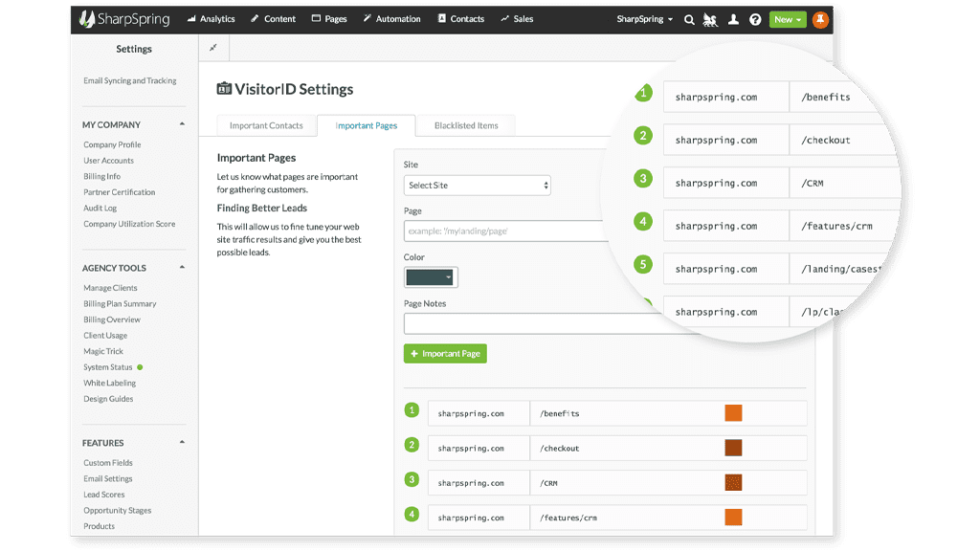Click the Page path input field
This screenshot has width=980, height=551.
pos(506,231)
